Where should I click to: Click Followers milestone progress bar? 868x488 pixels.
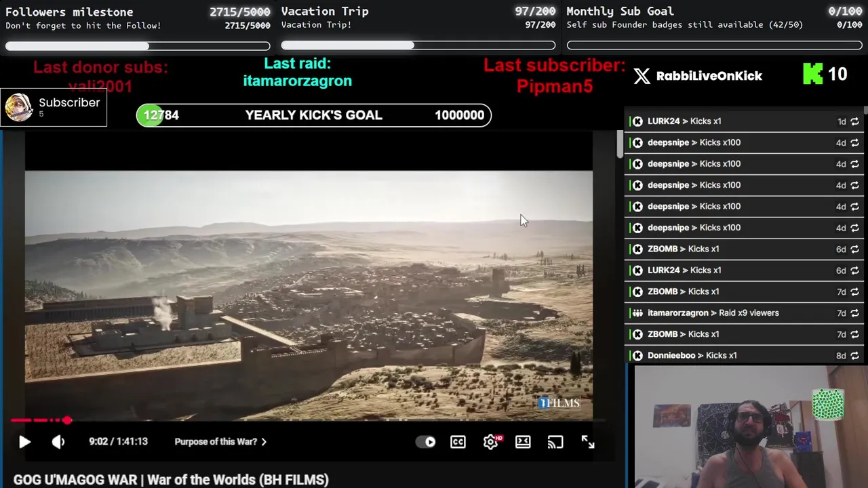pos(138,46)
